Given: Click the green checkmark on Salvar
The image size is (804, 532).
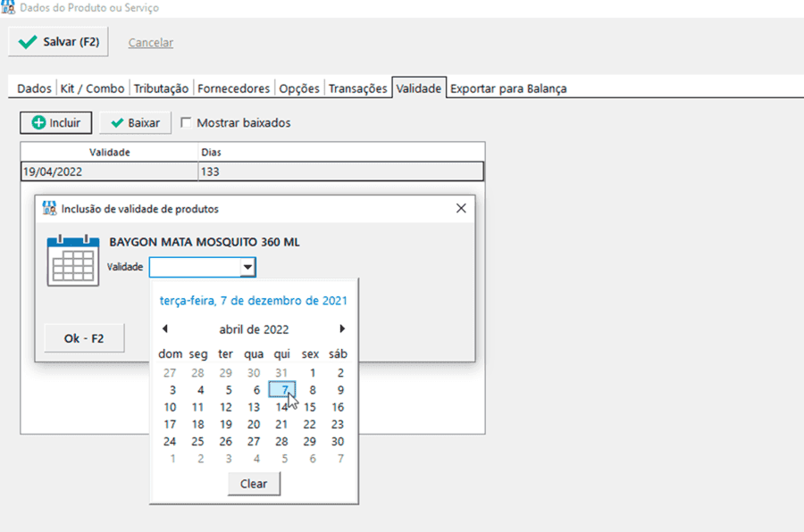Looking at the screenshot, I should click(x=27, y=42).
